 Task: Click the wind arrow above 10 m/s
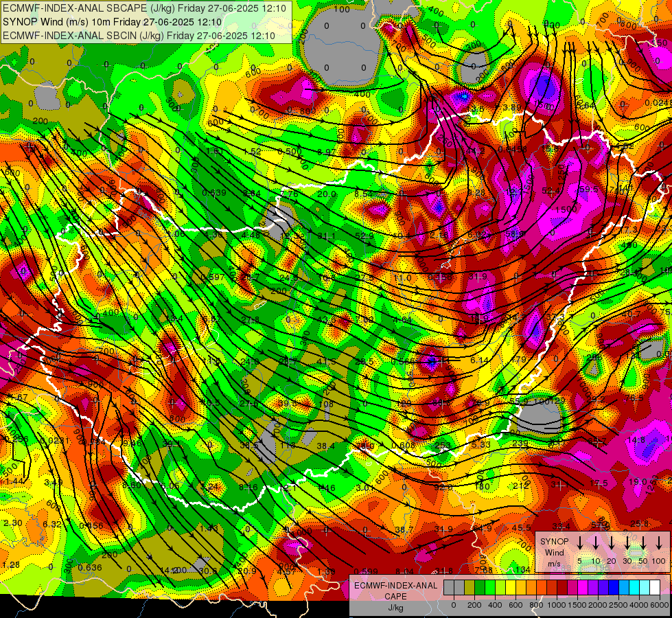596,543
